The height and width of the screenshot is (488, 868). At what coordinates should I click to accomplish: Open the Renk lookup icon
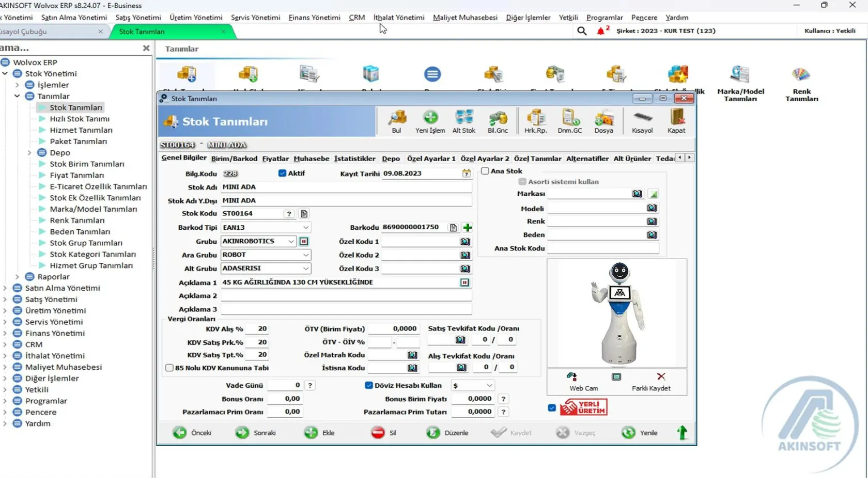(x=652, y=221)
